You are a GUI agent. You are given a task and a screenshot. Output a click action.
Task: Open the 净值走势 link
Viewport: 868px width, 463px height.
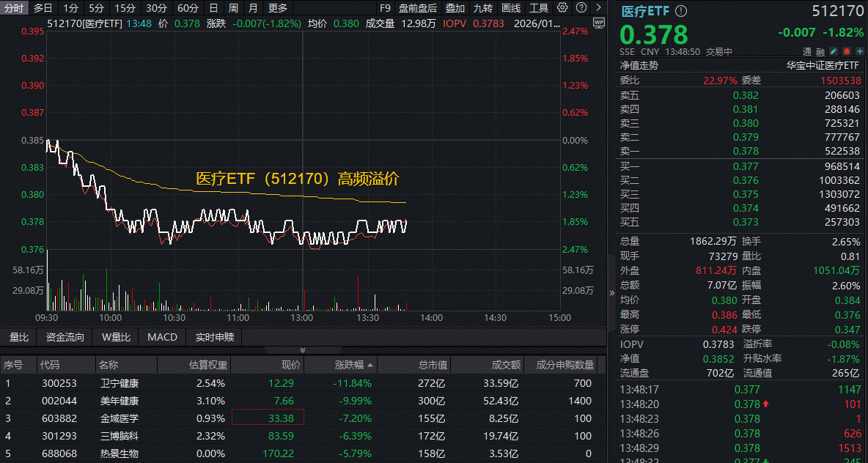tap(639, 65)
